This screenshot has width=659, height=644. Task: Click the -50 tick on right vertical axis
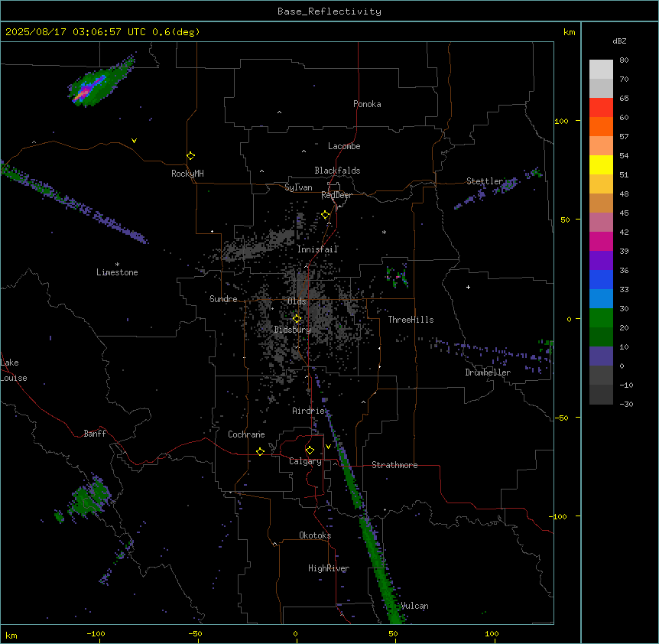pos(561,418)
